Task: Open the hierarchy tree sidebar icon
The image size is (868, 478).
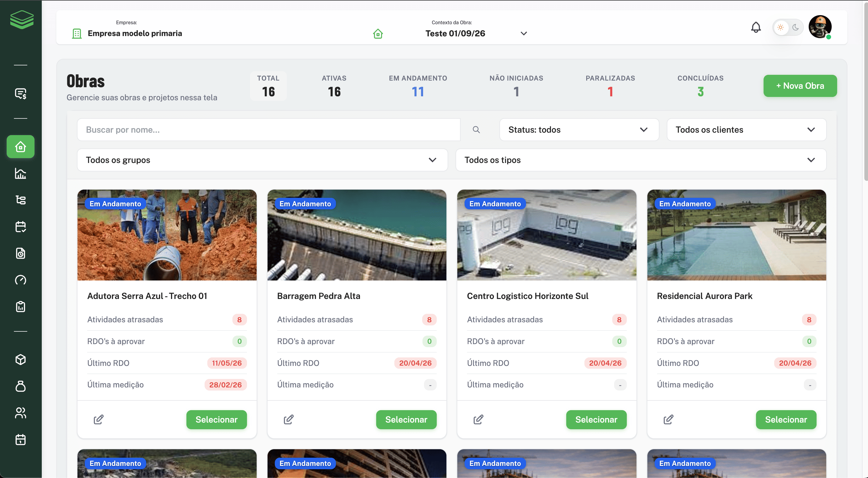Action: (x=21, y=200)
